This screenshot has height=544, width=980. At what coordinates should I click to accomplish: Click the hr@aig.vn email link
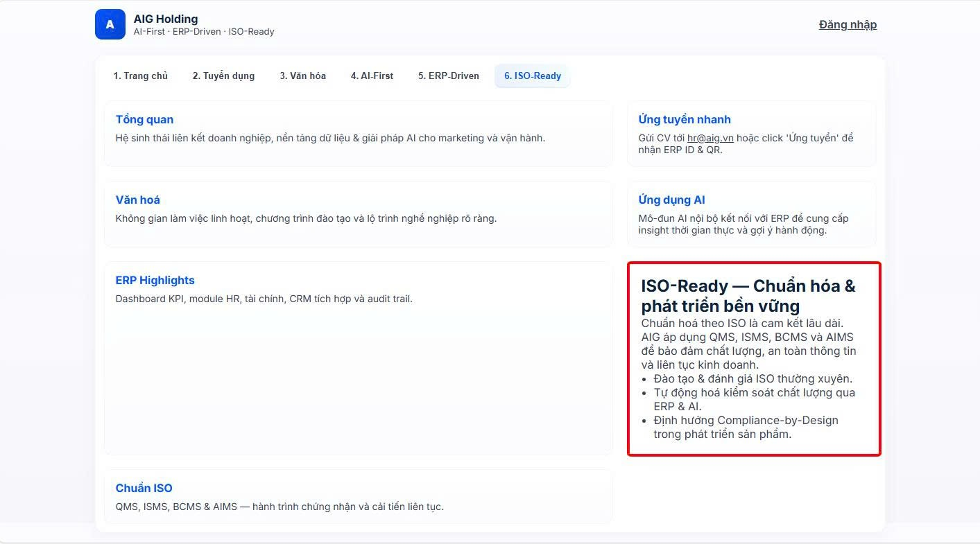[710, 138]
